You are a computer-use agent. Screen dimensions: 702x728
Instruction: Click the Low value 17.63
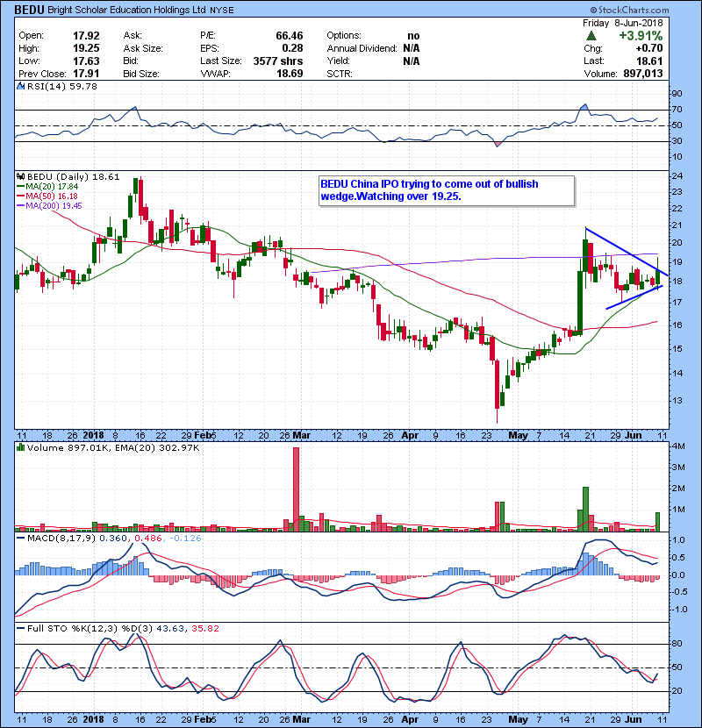pos(86,61)
